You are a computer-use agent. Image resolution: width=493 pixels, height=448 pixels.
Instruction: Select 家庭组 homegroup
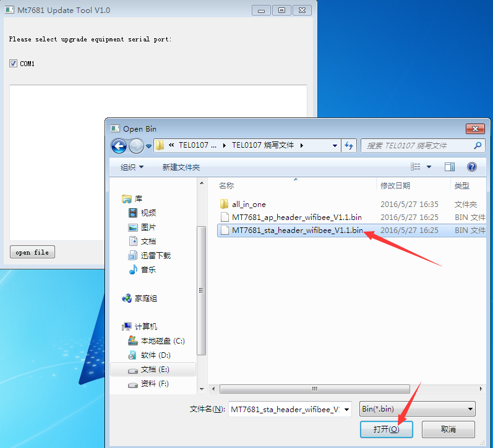pyautogui.click(x=139, y=298)
